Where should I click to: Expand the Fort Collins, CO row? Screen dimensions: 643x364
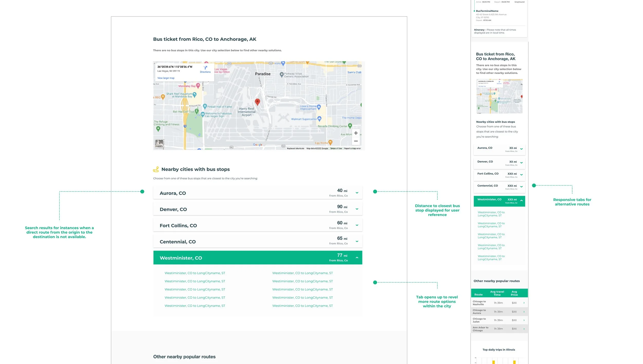coord(257,225)
